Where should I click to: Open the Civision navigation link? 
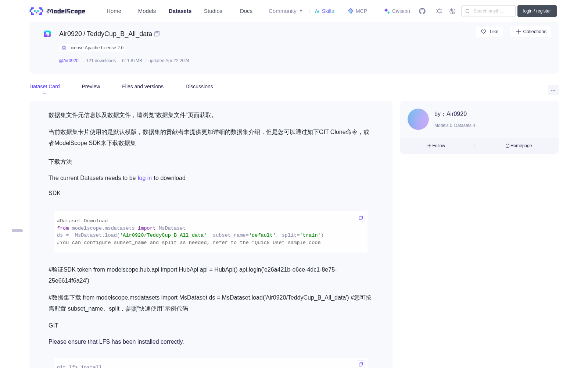click(x=397, y=11)
